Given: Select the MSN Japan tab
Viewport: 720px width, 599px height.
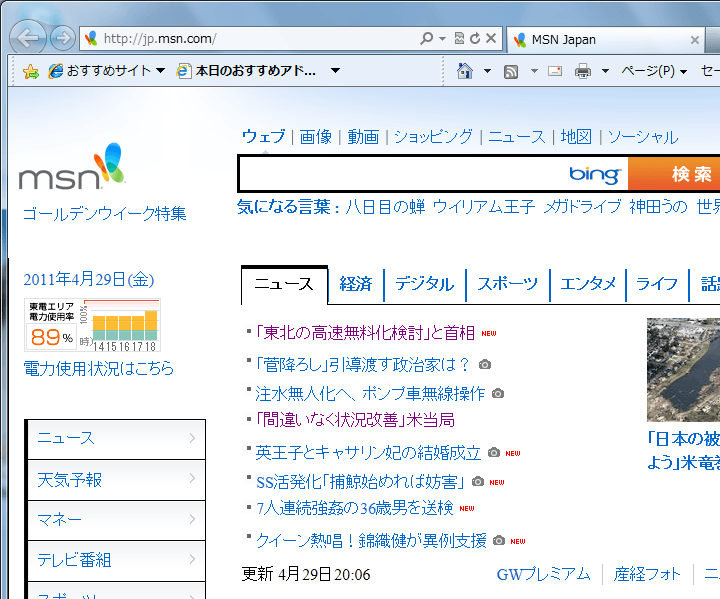Looking at the screenshot, I should [x=606, y=40].
